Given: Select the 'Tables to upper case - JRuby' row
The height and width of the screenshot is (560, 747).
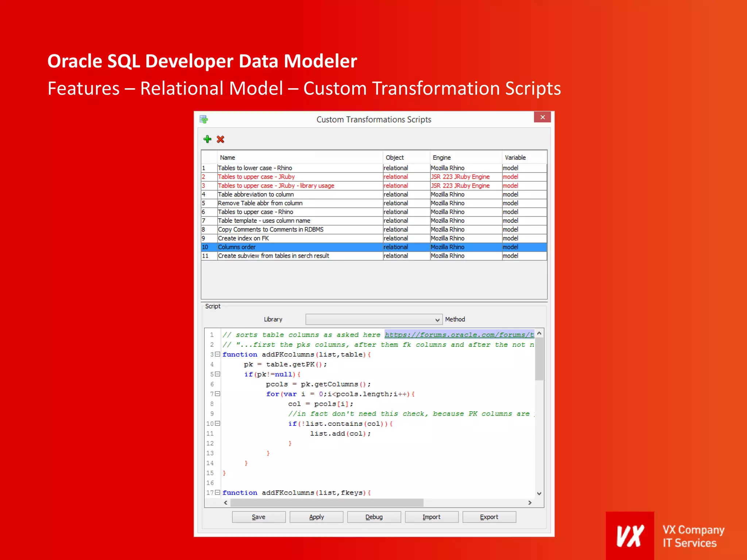Looking at the screenshot, I should point(374,177).
